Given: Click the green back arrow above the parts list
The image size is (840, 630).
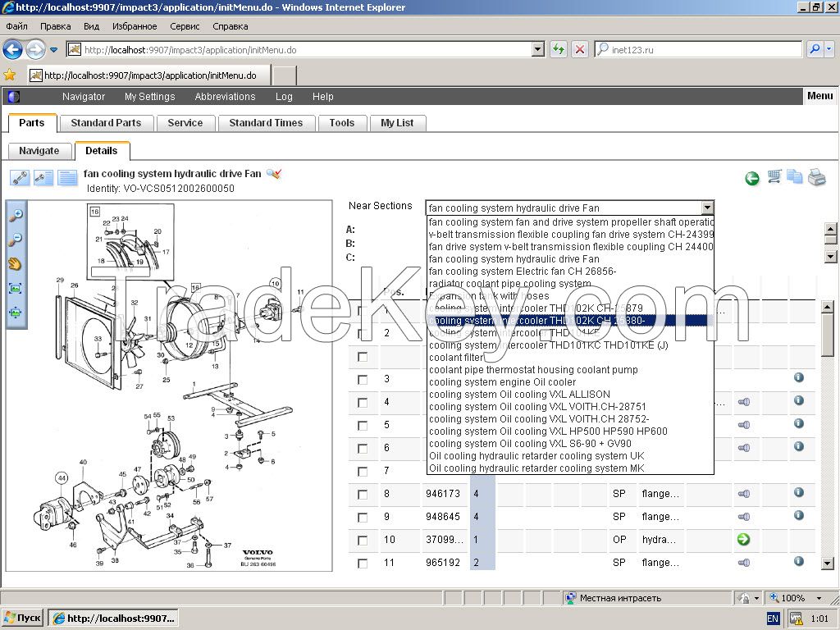Looking at the screenshot, I should point(752,178).
